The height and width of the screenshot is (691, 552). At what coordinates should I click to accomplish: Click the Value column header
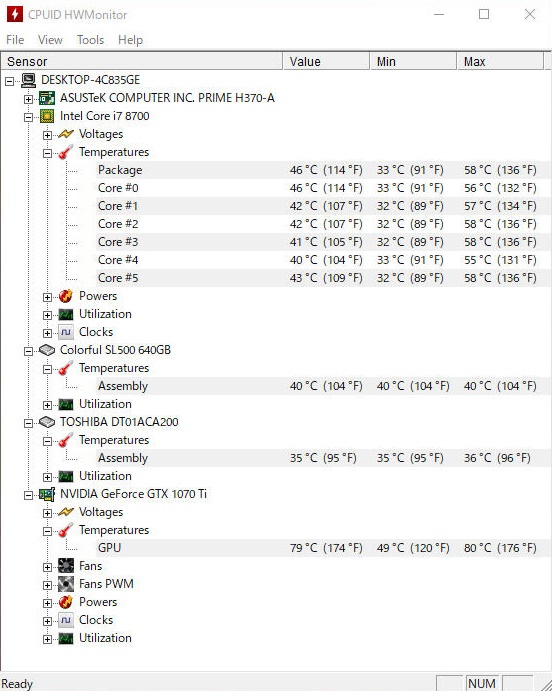[326, 62]
